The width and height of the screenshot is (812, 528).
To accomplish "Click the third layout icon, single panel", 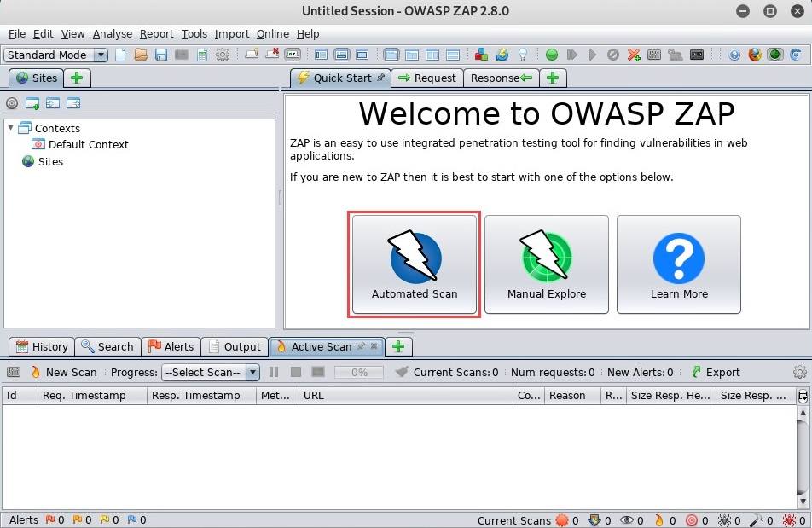I will click(x=362, y=55).
